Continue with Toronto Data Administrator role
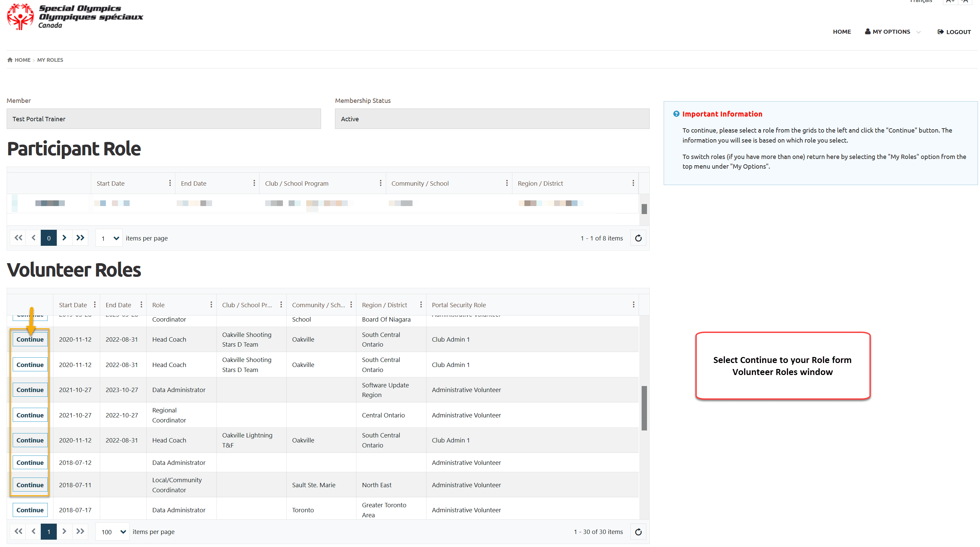Screen dimensions: 980x547 pyautogui.click(x=30, y=510)
